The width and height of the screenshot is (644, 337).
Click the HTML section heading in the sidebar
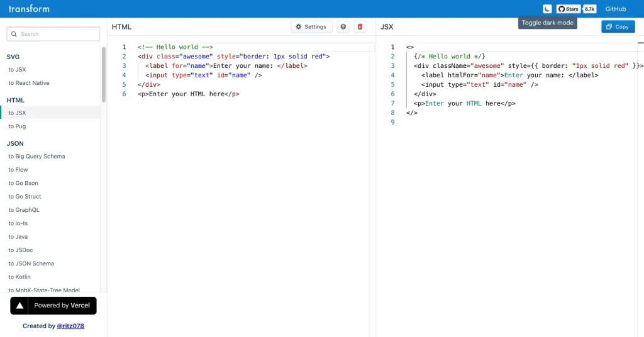point(16,100)
